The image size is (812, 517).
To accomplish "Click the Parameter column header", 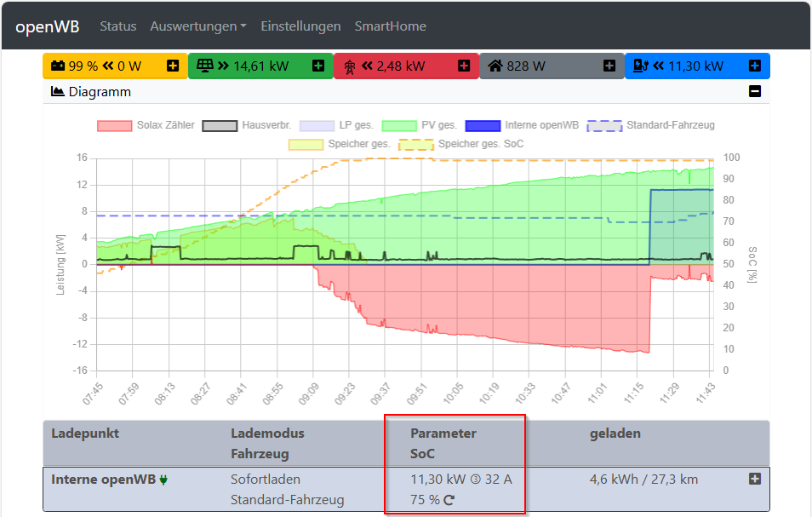I will pyautogui.click(x=443, y=434).
